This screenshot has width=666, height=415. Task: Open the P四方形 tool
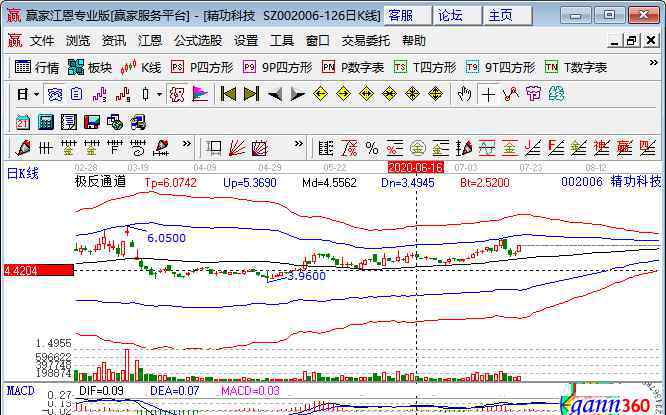pyautogui.click(x=202, y=68)
